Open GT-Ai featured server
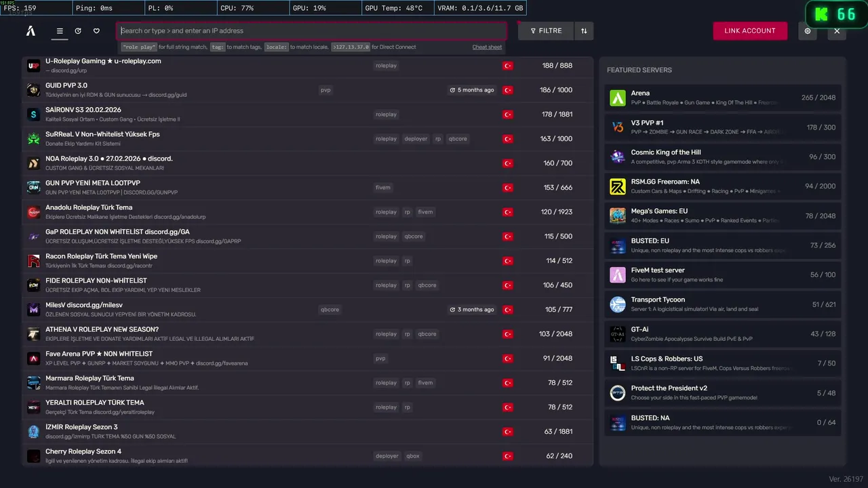 point(723,333)
